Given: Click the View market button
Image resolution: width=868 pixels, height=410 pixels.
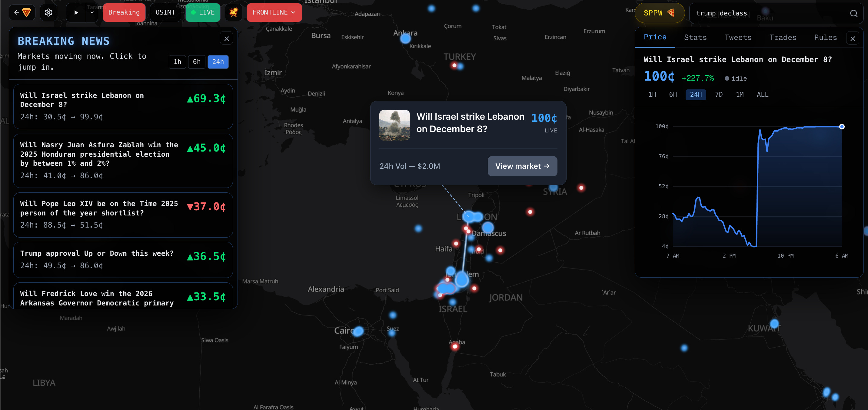Looking at the screenshot, I should pyautogui.click(x=522, y=166).
